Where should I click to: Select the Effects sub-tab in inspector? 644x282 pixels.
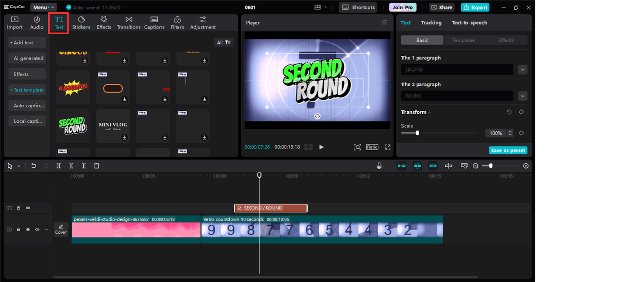click(506, 40)
